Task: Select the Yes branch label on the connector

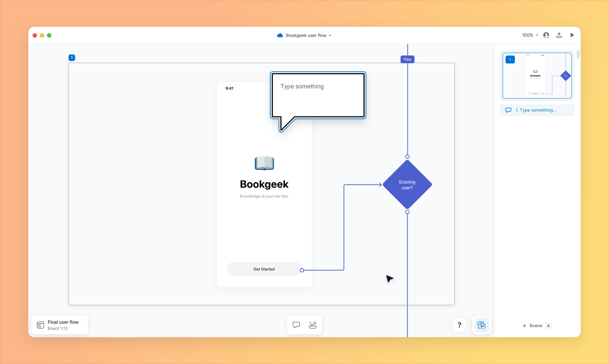Action: tap(407, 59)
